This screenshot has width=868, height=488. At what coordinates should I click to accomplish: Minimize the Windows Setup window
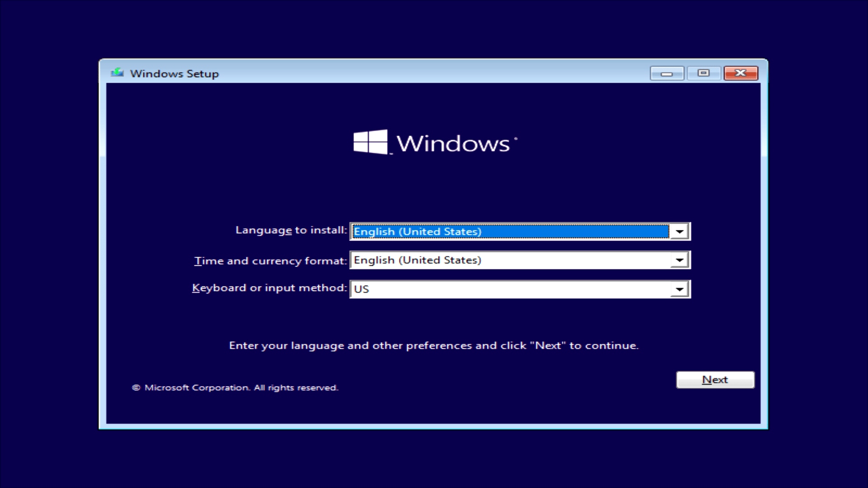coord(667,73)
